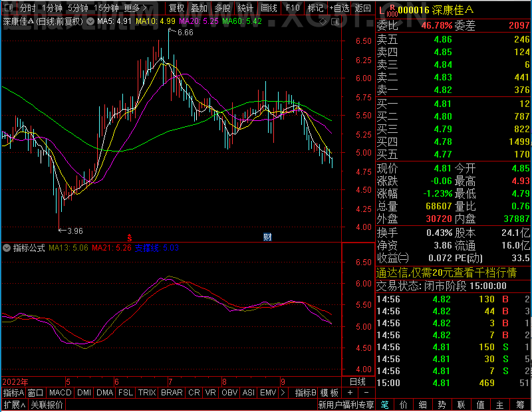Select the 1分钟 period
532x412 pixels.
click(x=52, y=8)
